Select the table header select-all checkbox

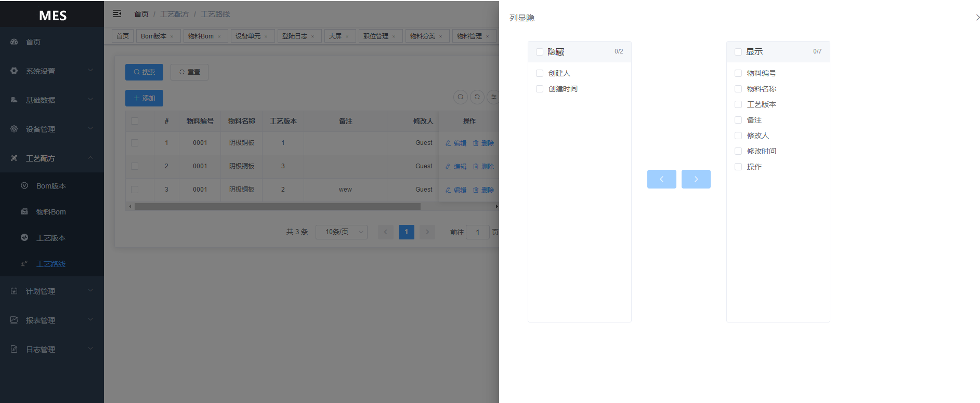point(135,121)
